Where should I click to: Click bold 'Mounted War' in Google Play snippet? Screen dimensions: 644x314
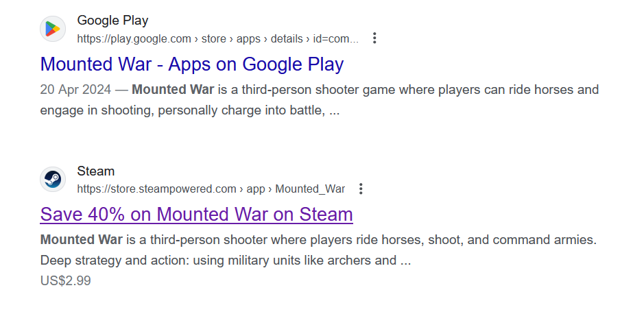173,90
